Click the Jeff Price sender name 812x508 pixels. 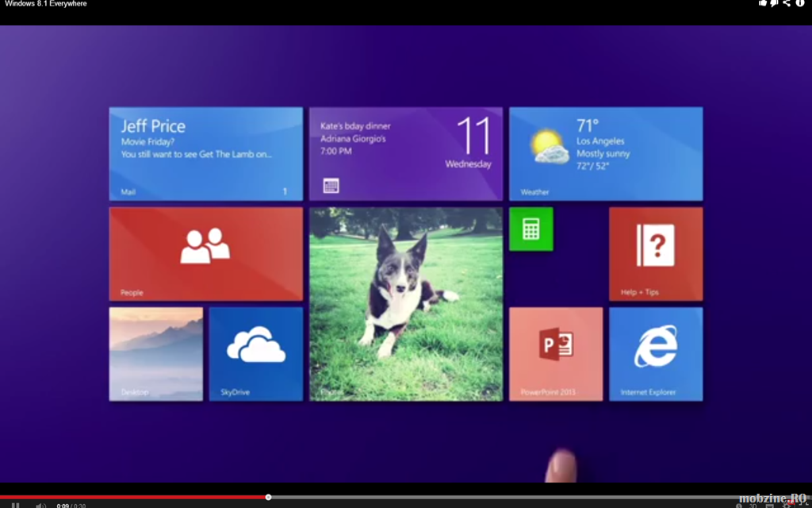[x=153, y=126]
